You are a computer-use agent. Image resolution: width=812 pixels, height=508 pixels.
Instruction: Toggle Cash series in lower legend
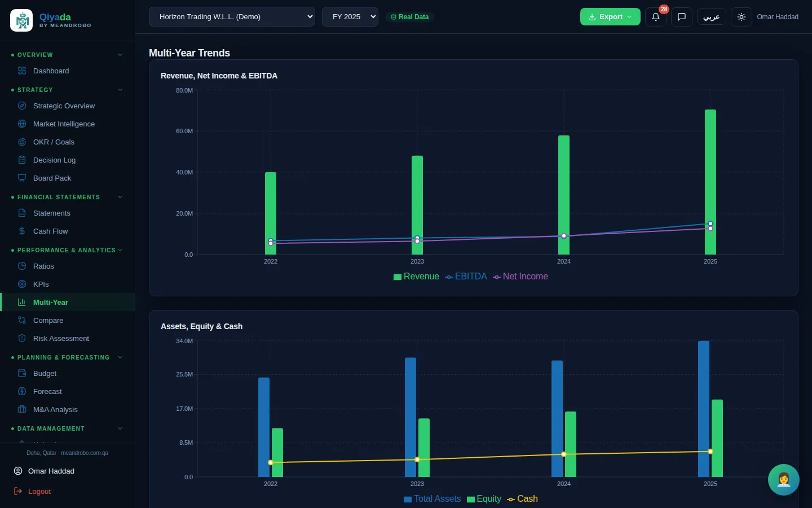(x=522, y=499)
